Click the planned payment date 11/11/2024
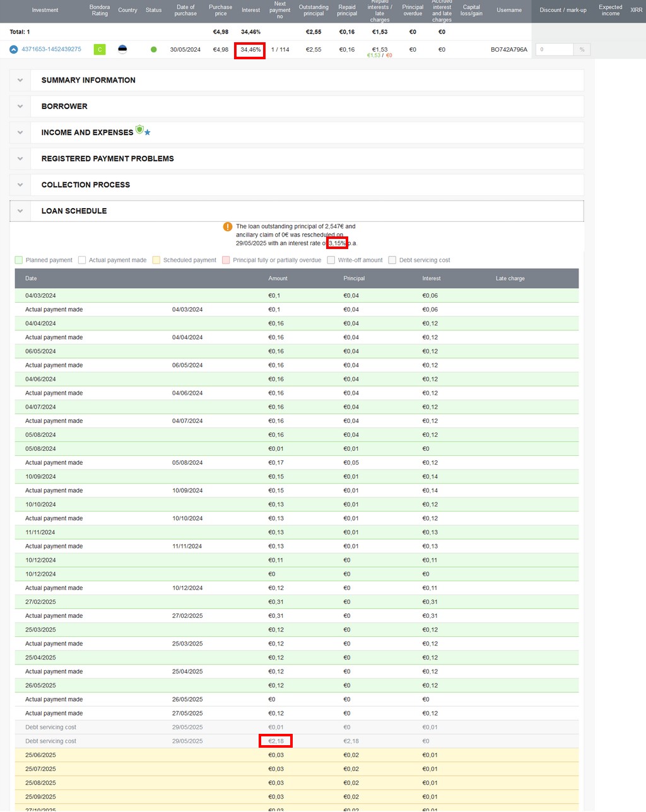The height and width of the screenshot is (812, 646). coord(40,532)
